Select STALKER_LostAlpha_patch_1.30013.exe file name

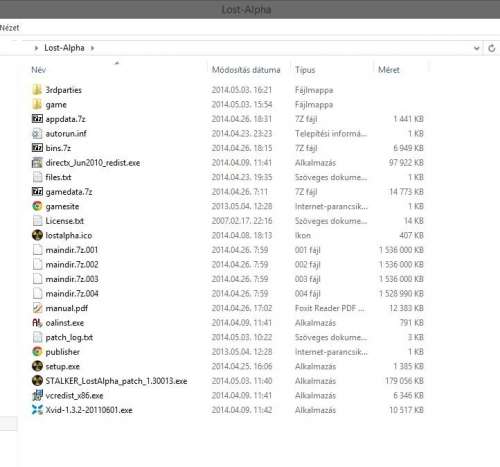click(x=116, y=381)
